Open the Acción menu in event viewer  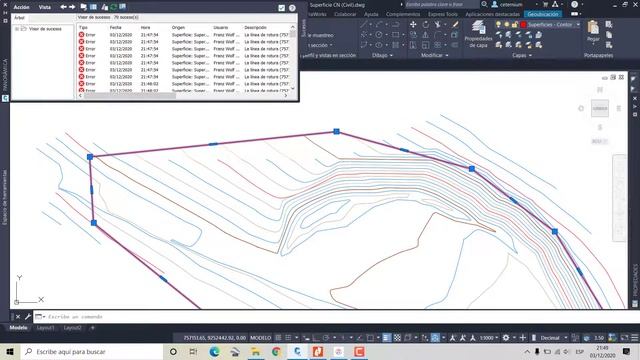pyautogui.click(x=21, y=7)
